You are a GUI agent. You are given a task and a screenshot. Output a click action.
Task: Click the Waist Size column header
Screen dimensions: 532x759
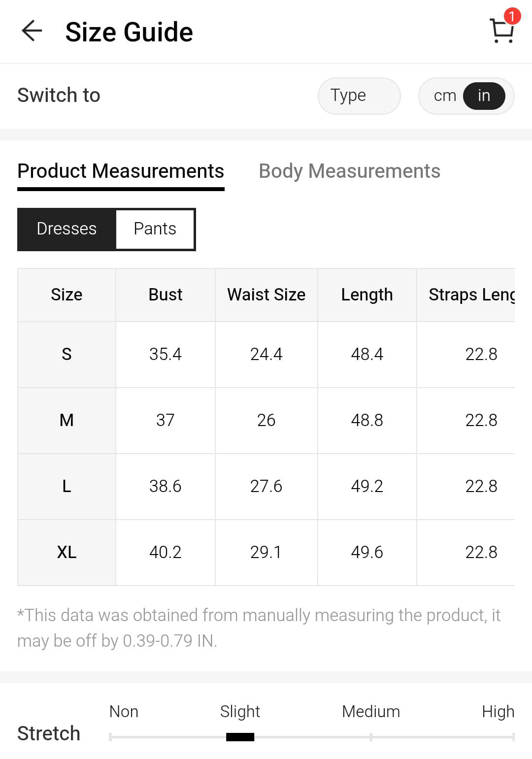266,295
